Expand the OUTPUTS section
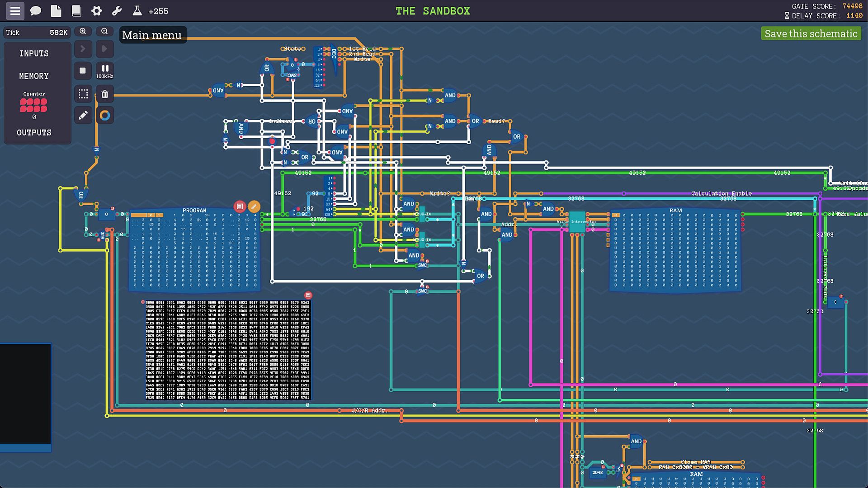Viewport: 868px width, 488px height. tap(34, 132)
